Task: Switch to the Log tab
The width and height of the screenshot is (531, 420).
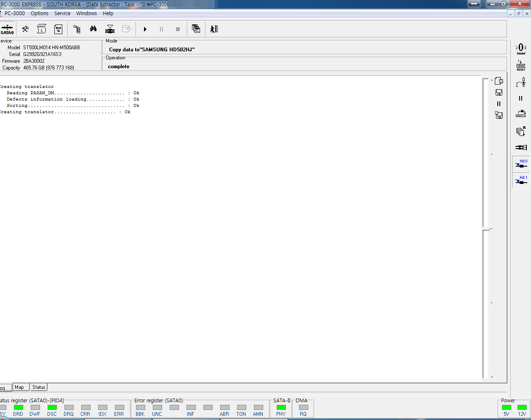Action: (x=5, y=387)
